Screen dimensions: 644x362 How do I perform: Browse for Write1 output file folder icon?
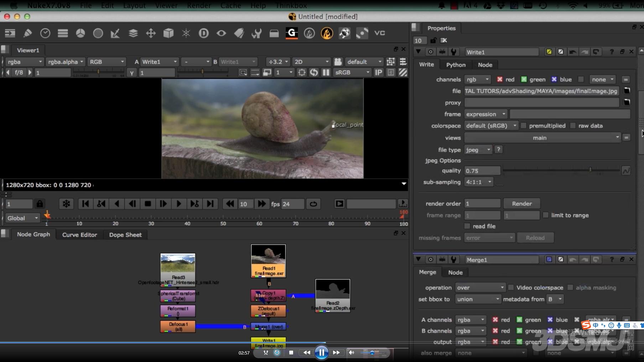click(x=627, y=91)
